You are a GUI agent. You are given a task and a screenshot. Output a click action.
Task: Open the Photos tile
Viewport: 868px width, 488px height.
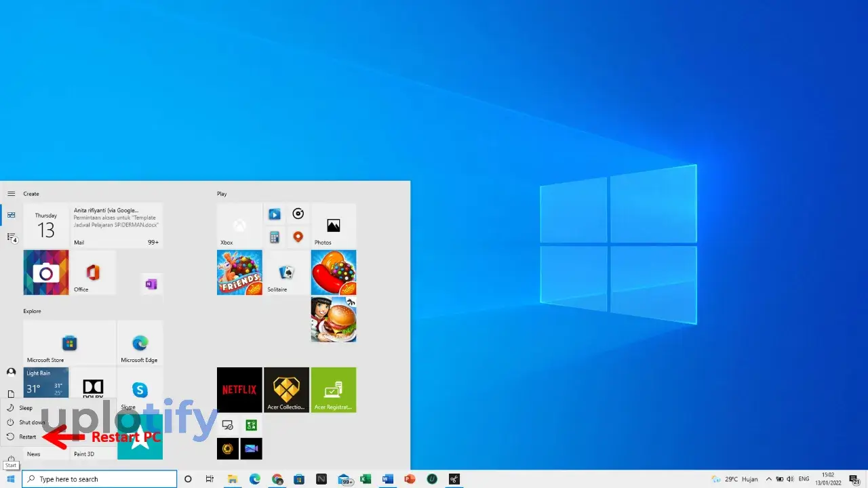tap(334, 226)
